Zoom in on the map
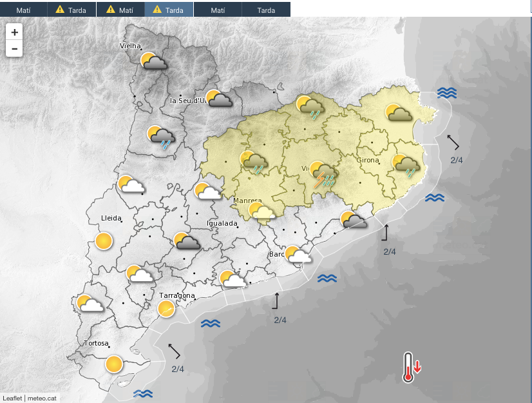 pyautogui.click(x=14, y=32)
